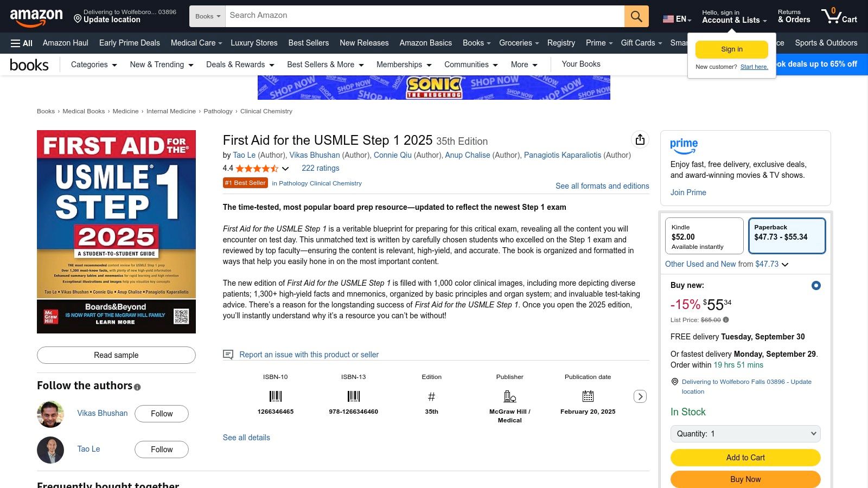Open New Releases in nav bar

364,43
